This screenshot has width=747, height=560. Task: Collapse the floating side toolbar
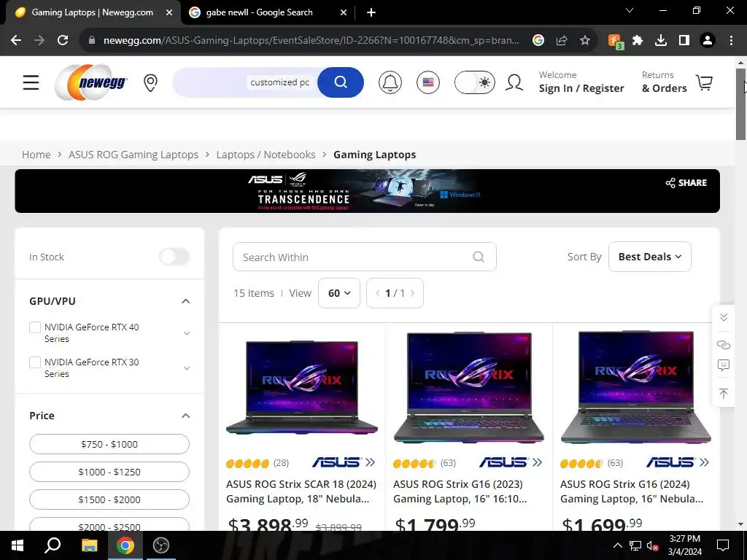tap(723, 317)
